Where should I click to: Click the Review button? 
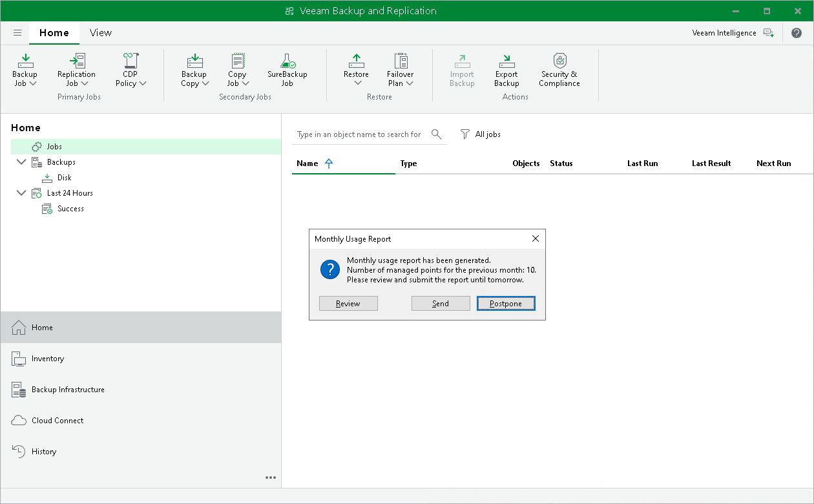click(x=348, y=303)
